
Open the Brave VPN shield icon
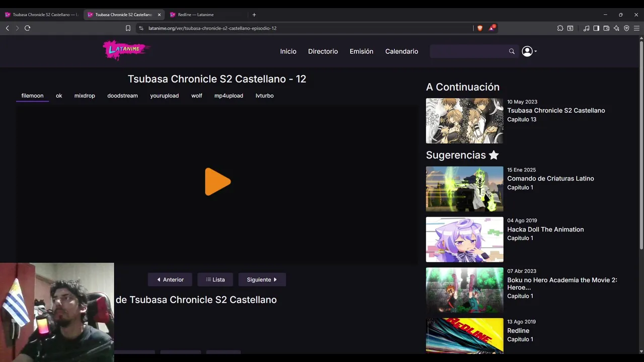[x=626, y=28]
